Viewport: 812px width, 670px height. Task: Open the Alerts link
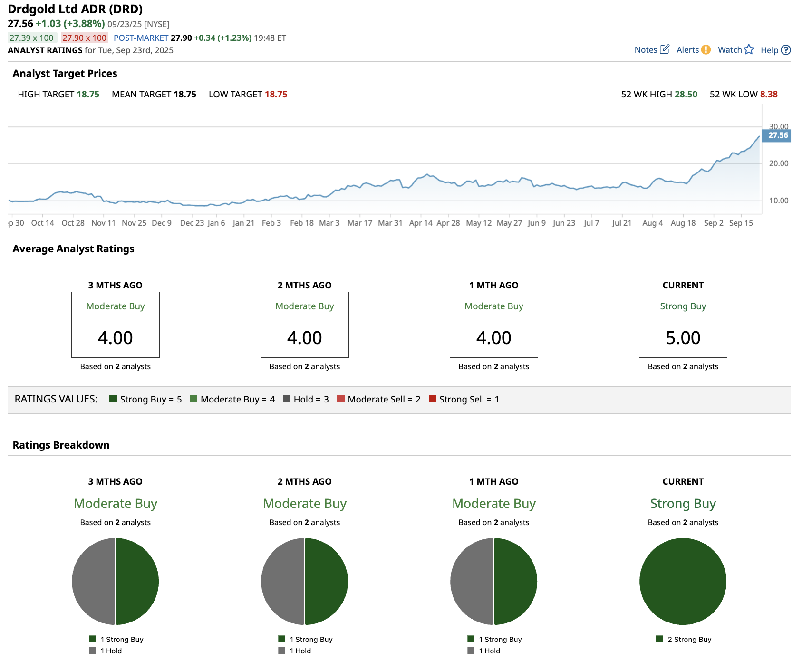point(687,50)
